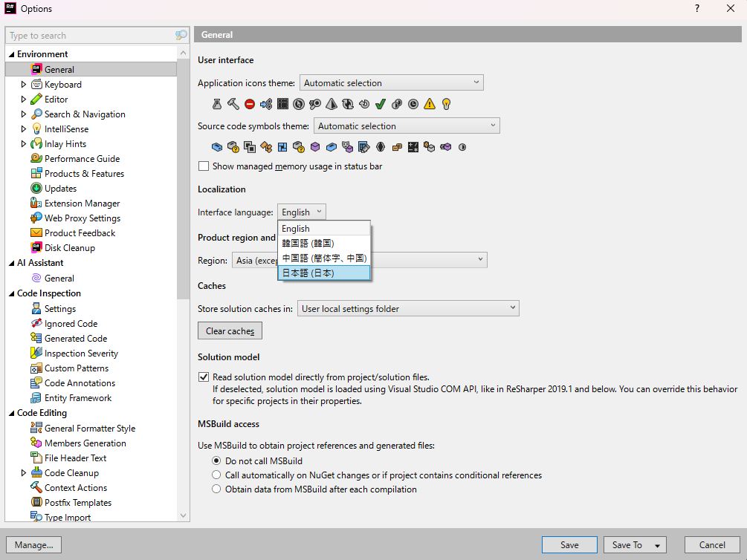Click the yellow warning triangle preview icon
Image resolution: width=747 pixels, height=560 pixels.
click(x=429, y=104)
